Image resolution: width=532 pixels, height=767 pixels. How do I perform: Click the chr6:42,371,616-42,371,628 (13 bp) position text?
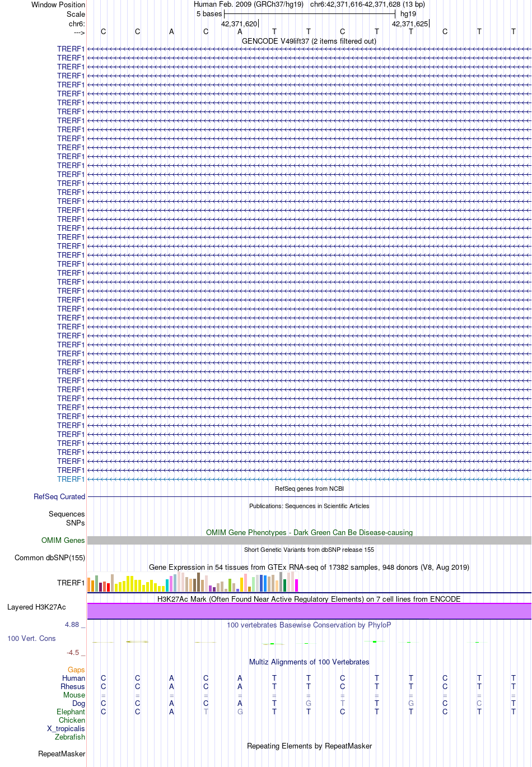367,4
